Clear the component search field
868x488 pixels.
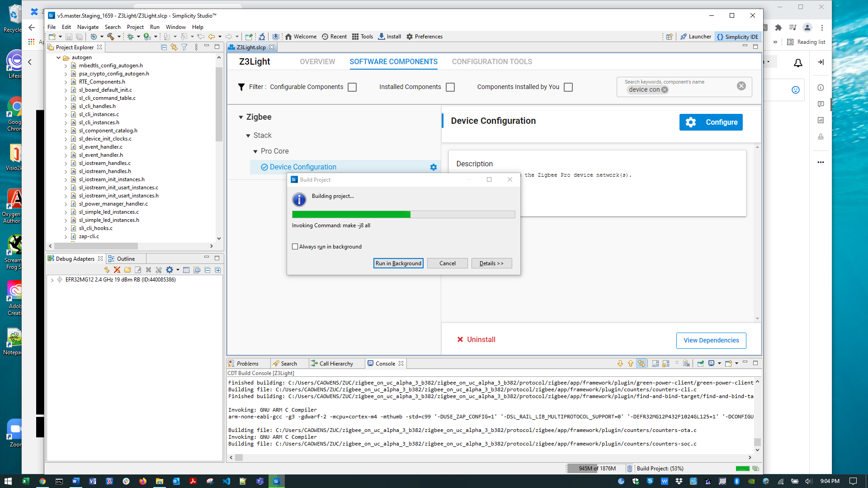[741, 86]
